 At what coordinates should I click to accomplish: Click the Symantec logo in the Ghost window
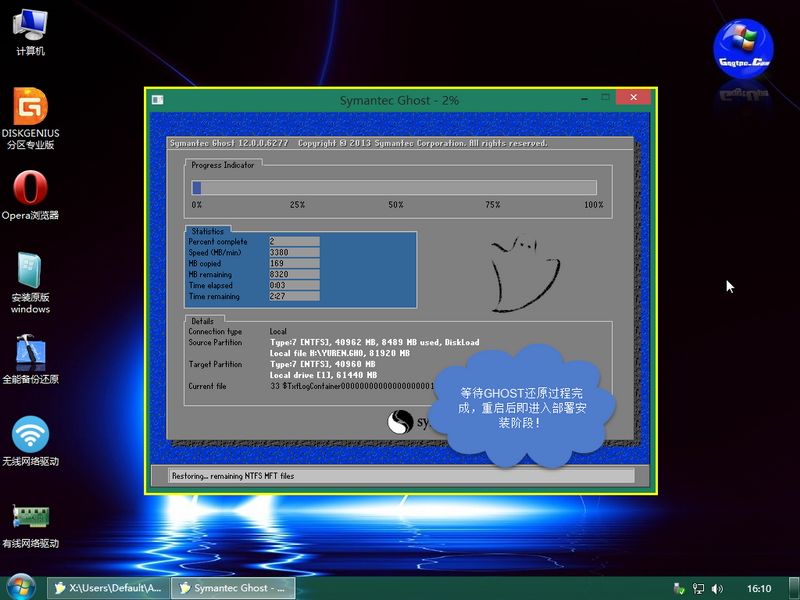(x=400, y=422)
